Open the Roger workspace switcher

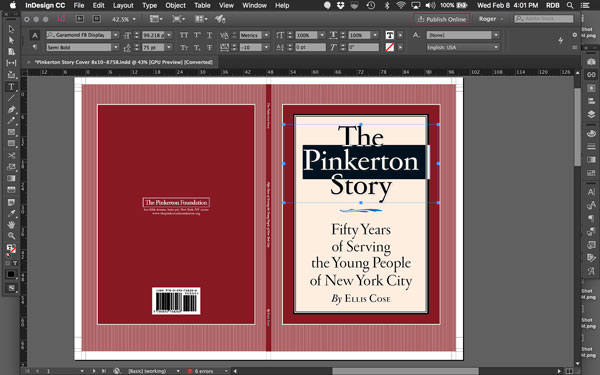click(x=491, y=19)
